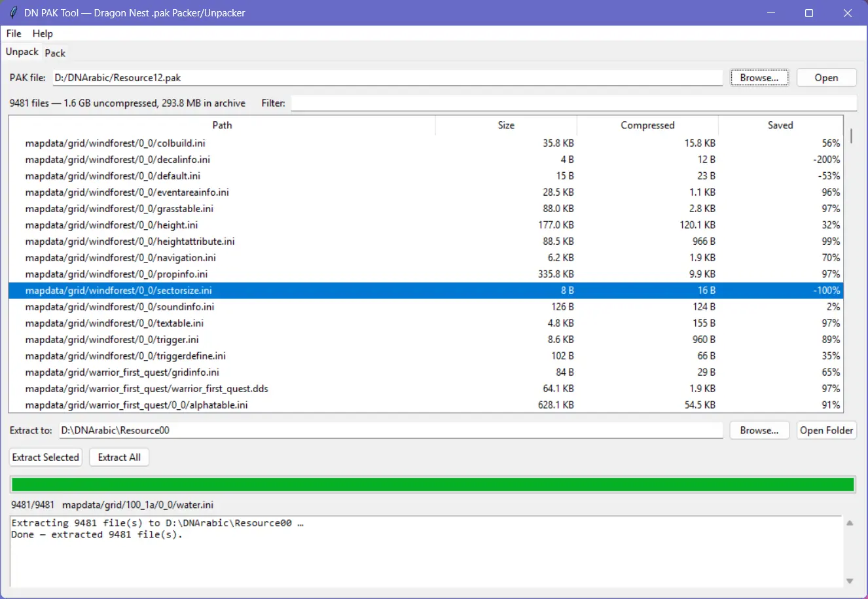
Task: Select the eventareainfo.ini row
Action: pyautogui.click(x=425, y=192)
